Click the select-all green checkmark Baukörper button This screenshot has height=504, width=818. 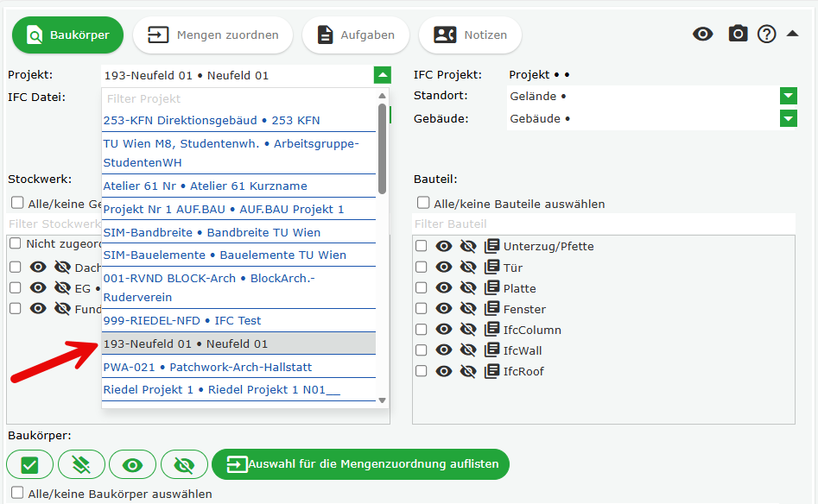30,464
